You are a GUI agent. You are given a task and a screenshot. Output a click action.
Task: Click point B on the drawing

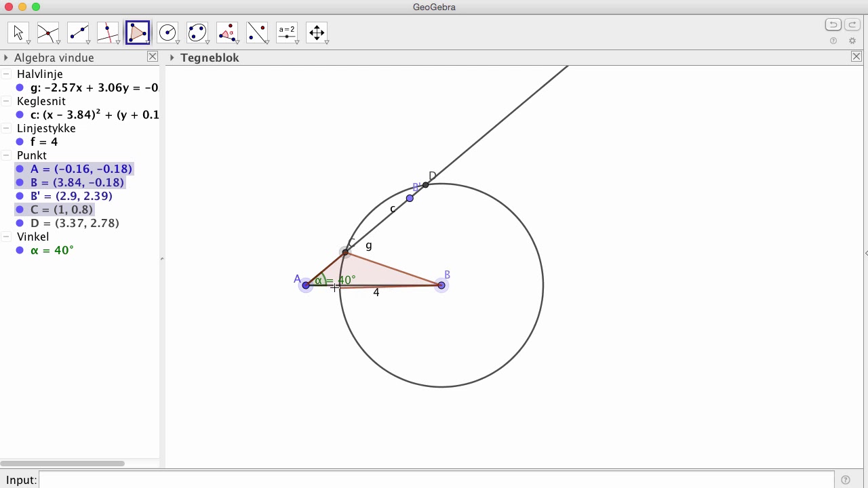click(441, 285)
